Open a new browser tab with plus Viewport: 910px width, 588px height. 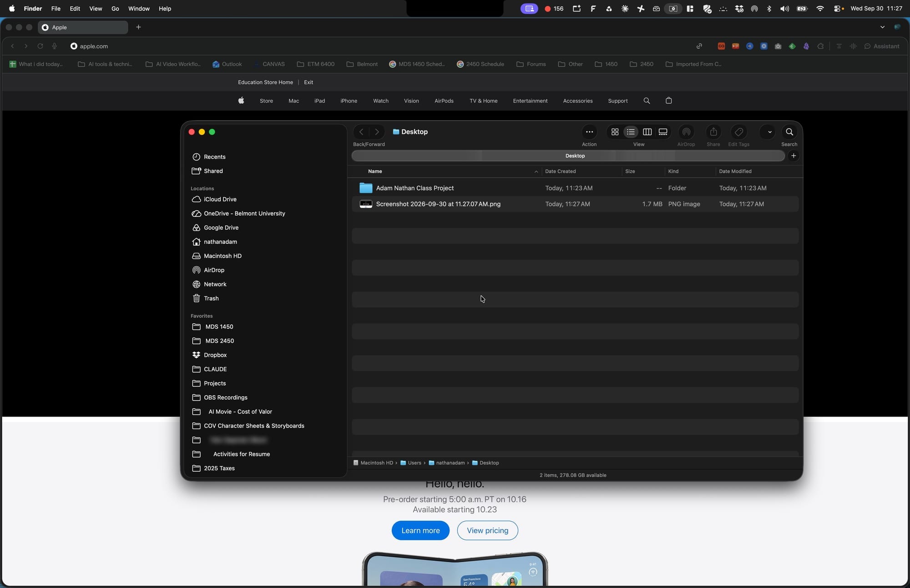tap(139, 27)
